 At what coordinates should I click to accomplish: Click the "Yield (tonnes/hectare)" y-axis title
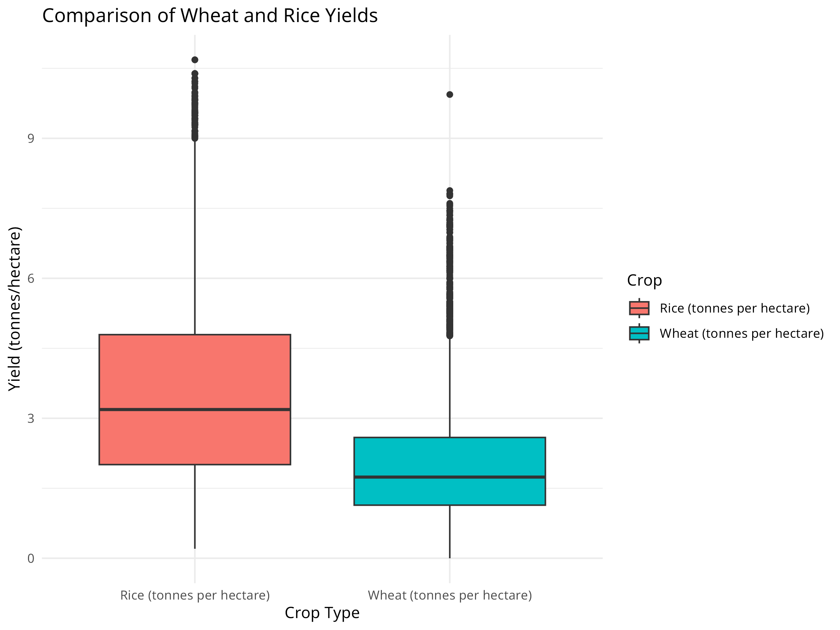pyautogui.click(x=14, y=308)
